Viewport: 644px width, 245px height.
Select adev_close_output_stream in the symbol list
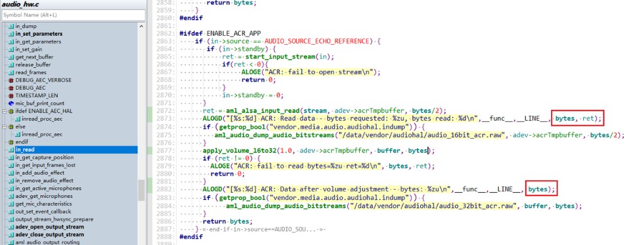(49, 235)
